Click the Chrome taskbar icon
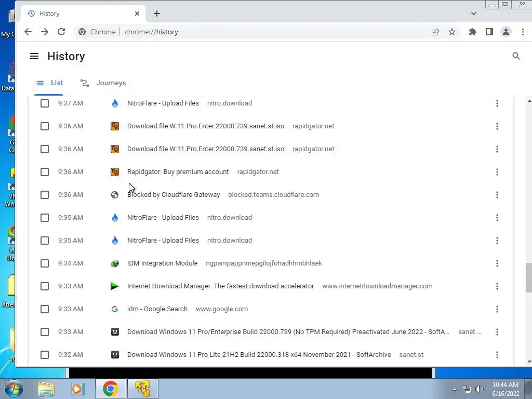 point(110,389)
